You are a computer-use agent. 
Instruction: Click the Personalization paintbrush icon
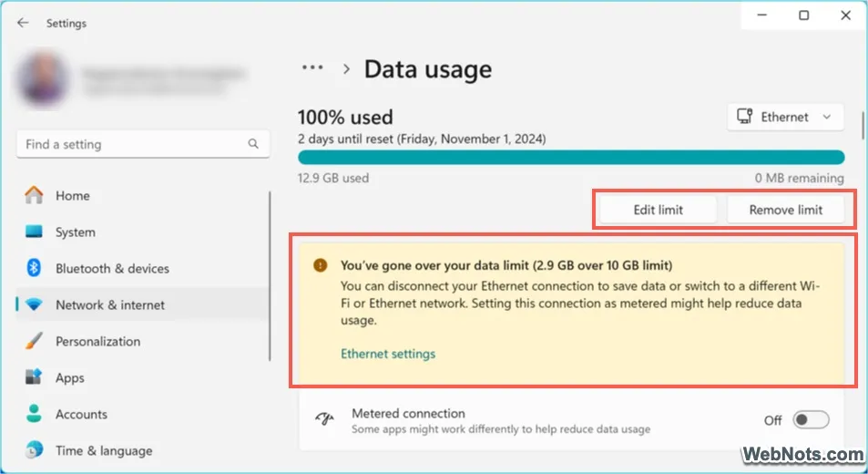[34, 341]
